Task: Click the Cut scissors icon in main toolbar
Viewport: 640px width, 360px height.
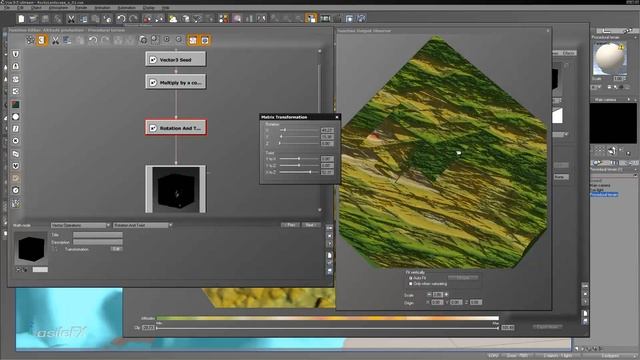Action: 71,18
